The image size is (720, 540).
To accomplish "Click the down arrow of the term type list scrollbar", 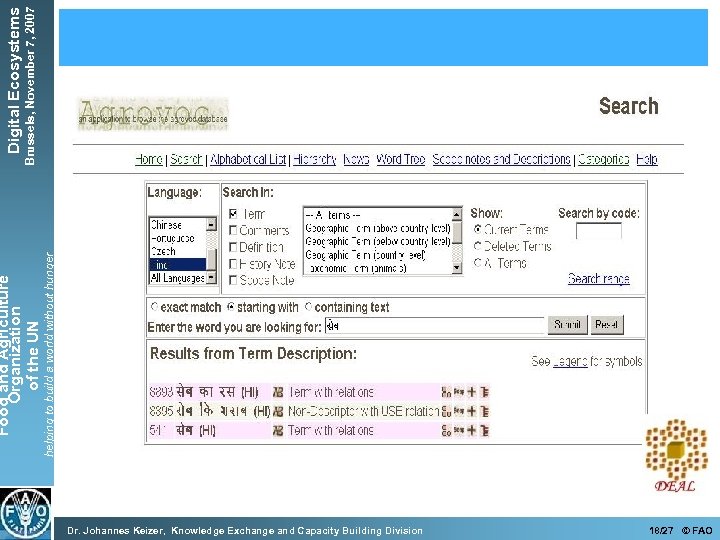I will tap(457, 268).
